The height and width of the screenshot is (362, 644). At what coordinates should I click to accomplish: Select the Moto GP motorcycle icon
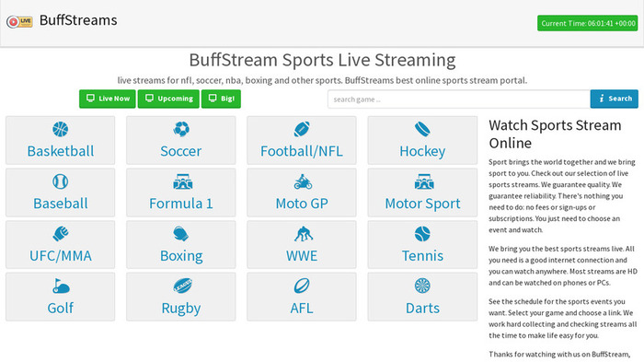[303, 181]
